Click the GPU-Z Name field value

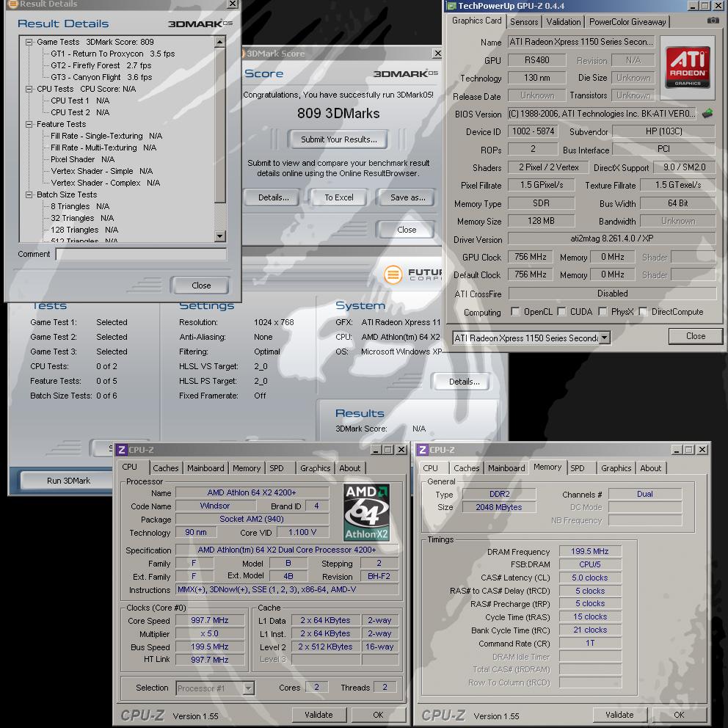(580, 42)
